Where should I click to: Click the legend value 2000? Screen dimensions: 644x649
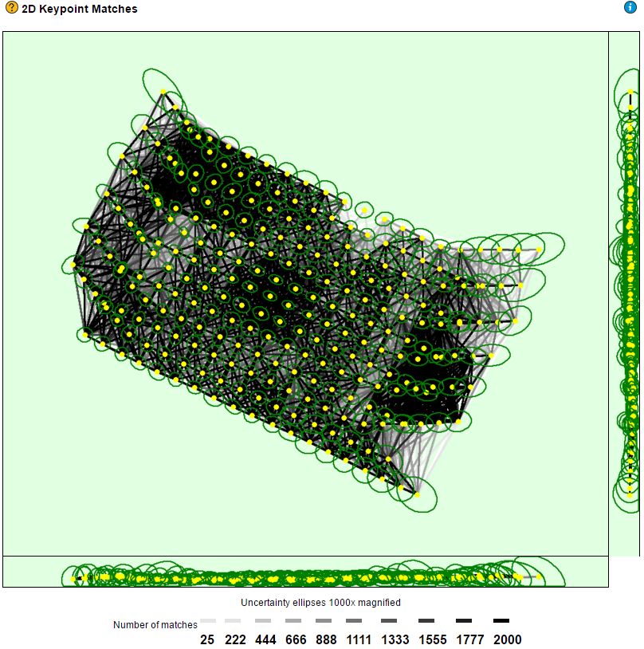[x=508, y=639]
